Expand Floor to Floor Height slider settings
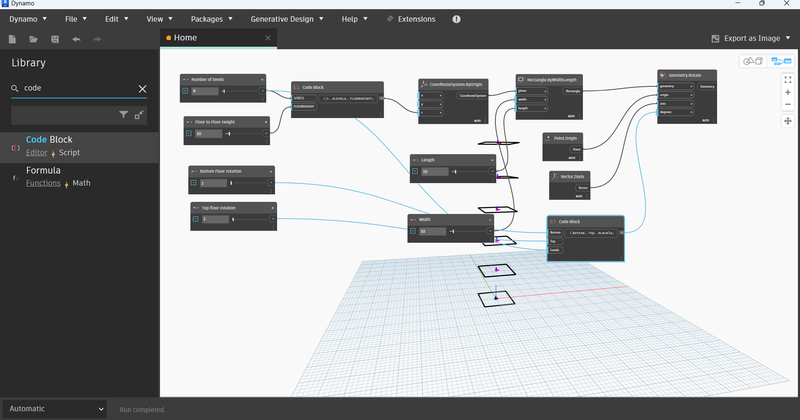This screenshot has width=800, height=420. click(189, 133)
